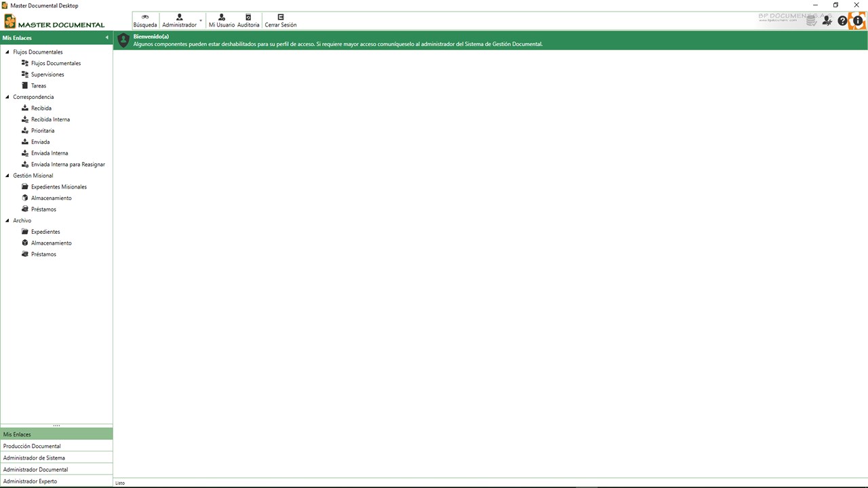Open Almacenamiento icon under Gestión Misional
The width and height of the screenshot is (868, 488).
pyautogui.click(x=25, y=198)
